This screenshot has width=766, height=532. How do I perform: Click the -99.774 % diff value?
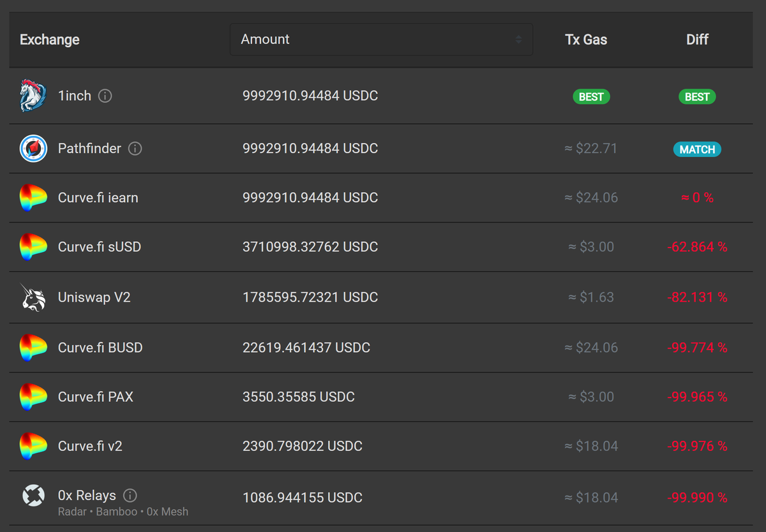[x=697, y=348]
